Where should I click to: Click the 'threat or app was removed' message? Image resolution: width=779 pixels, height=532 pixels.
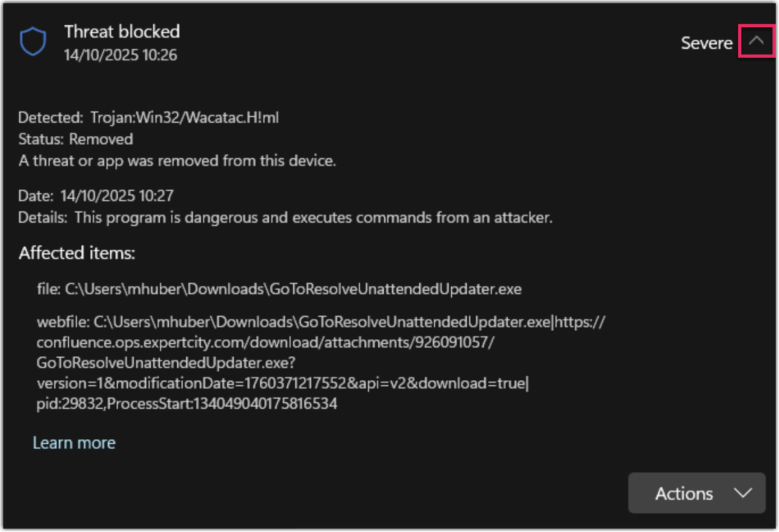pos(177,160)
